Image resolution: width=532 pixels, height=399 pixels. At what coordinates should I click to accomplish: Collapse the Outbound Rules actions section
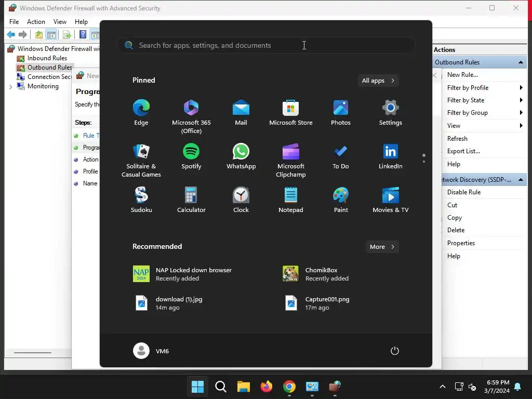click(x=521, y=62)
